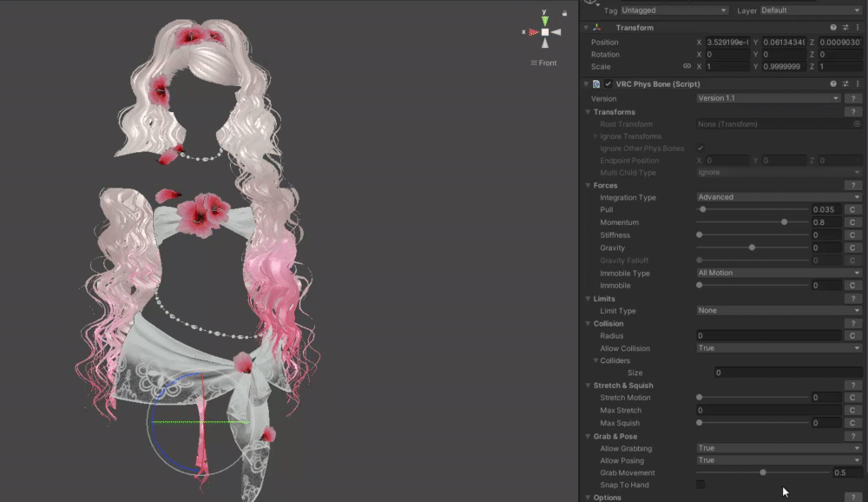The width and height of the screenshot is (868, 502).
Task: Click the white center cube of scene gizmo
Action: [545, 32]
